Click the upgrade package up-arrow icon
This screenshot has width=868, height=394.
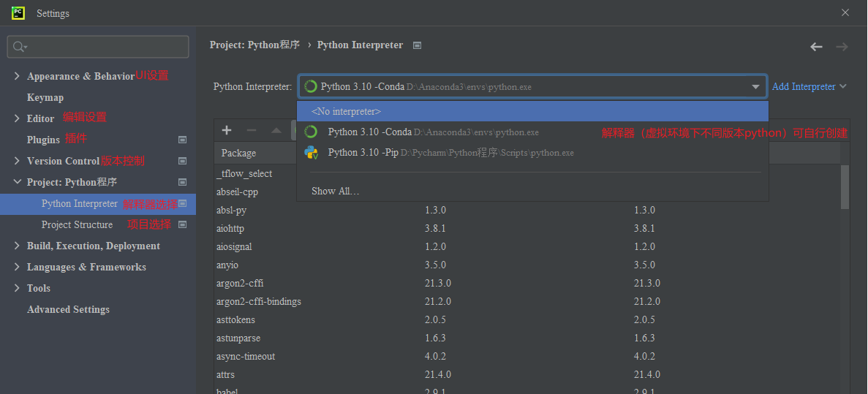click(276, 130)
